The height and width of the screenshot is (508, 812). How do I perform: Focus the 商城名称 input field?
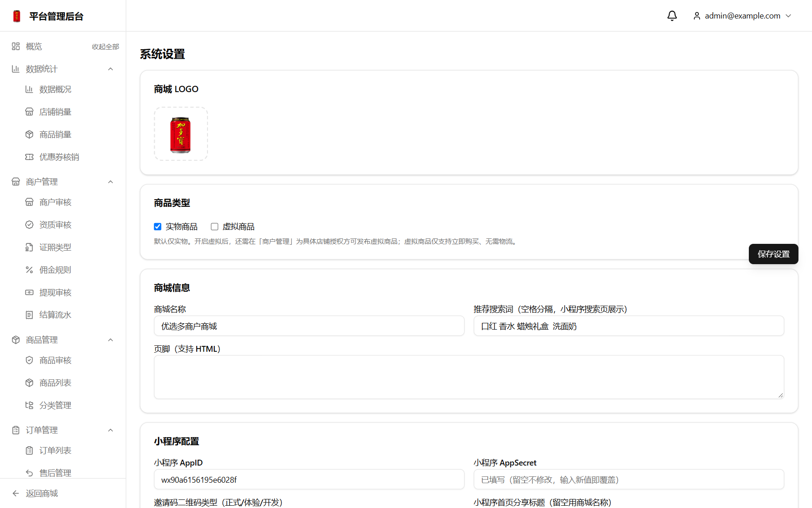coord(309,326)
